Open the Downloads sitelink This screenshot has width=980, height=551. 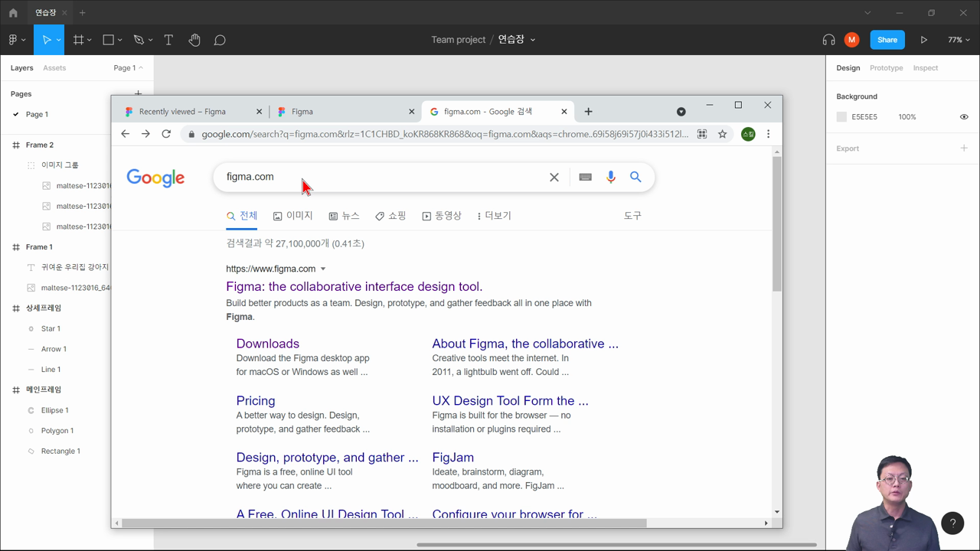(x=267, y=344)
